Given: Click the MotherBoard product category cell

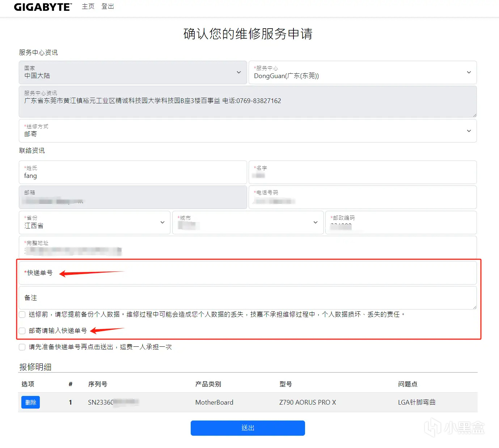Looking at the screenshot, I should 214,402.
